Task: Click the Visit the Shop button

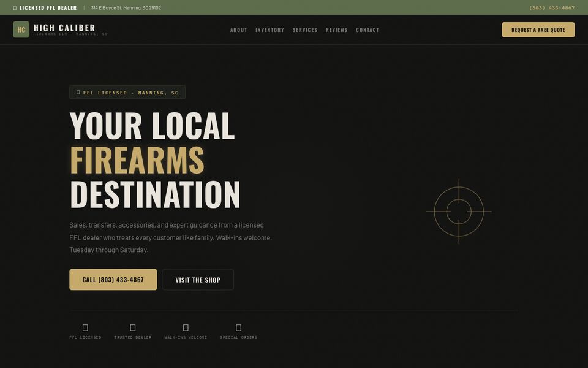Action: tap(198, 280)
